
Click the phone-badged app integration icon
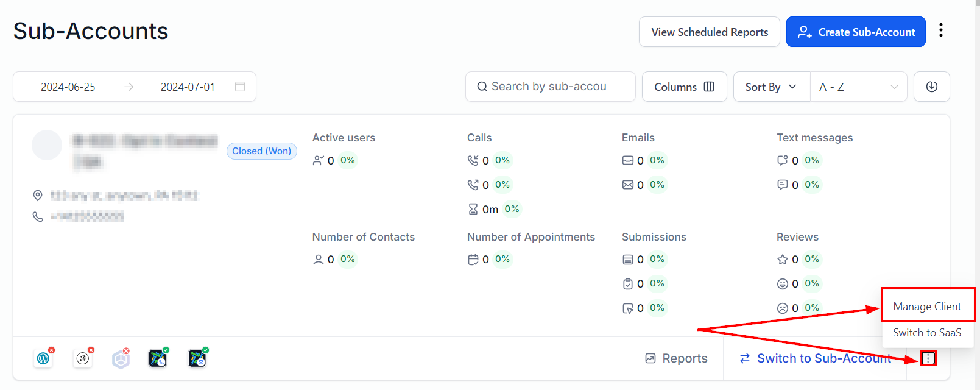click(x=158, y=358)
